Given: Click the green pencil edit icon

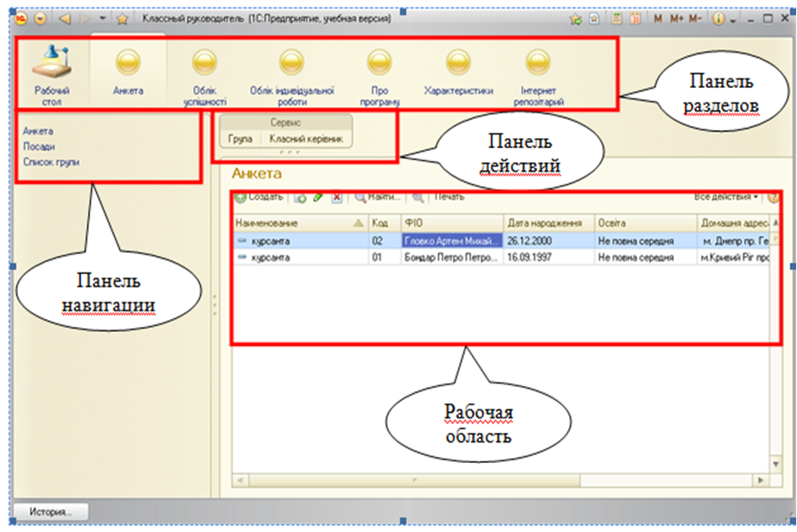Looking at the screenshot, I should click(318, 197).
